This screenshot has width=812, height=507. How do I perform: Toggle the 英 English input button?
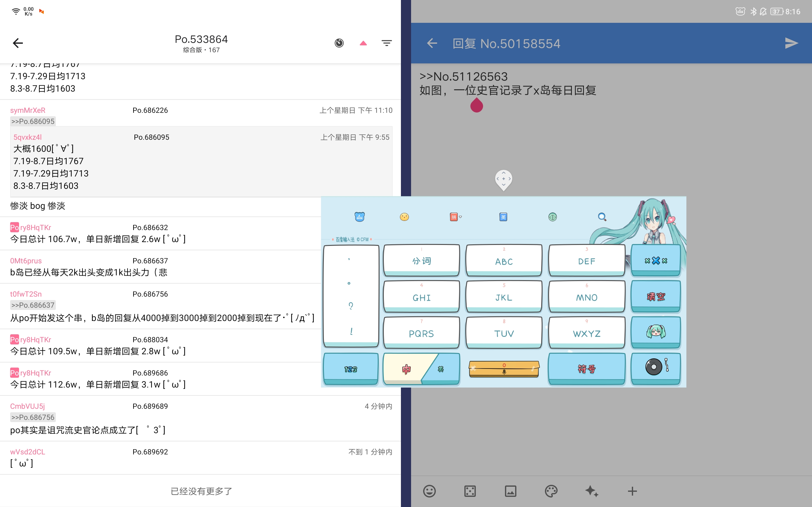pos(503,217)
